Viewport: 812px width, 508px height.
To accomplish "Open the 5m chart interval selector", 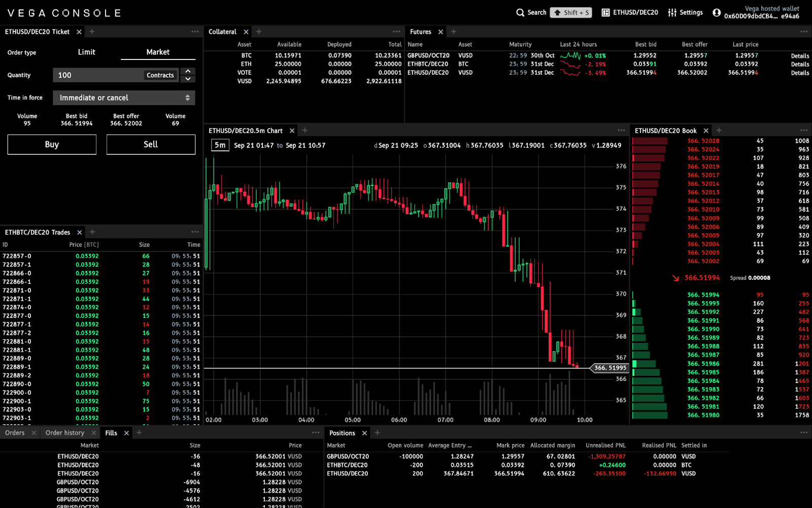I will (x=220, y=145).
